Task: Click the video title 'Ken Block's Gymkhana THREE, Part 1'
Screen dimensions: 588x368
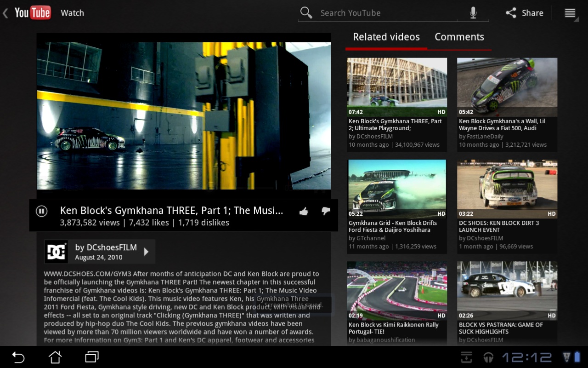Action: pos(171,211)
